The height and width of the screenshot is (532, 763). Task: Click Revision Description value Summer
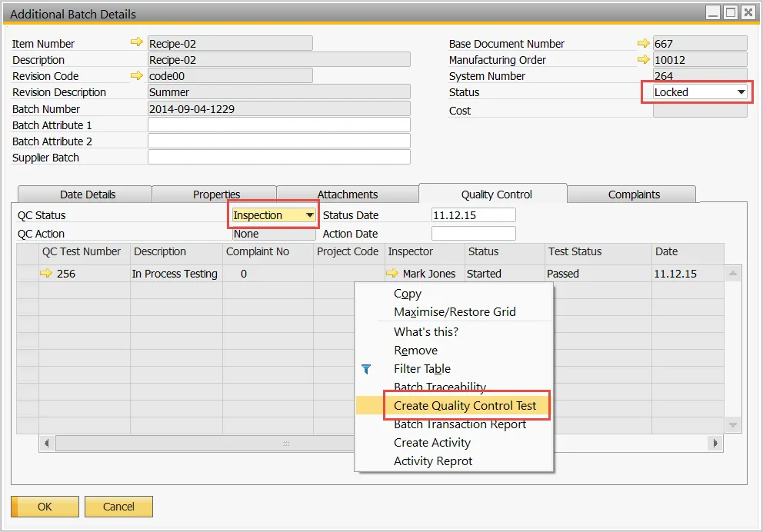point(279,92)
